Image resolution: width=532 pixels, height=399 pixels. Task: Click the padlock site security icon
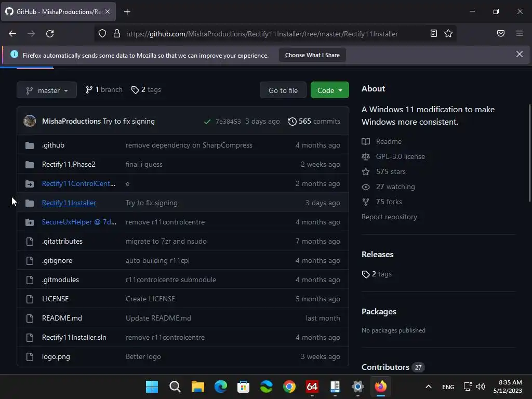click(x=117, y=34)
